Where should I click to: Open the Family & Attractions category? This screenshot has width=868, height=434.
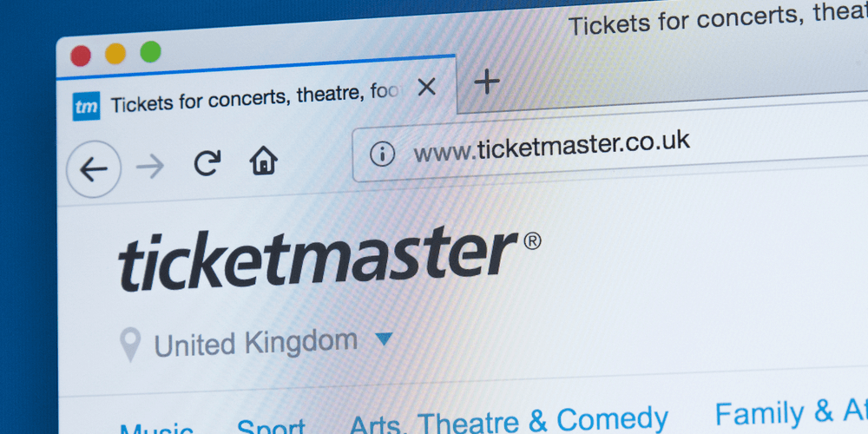791,413
